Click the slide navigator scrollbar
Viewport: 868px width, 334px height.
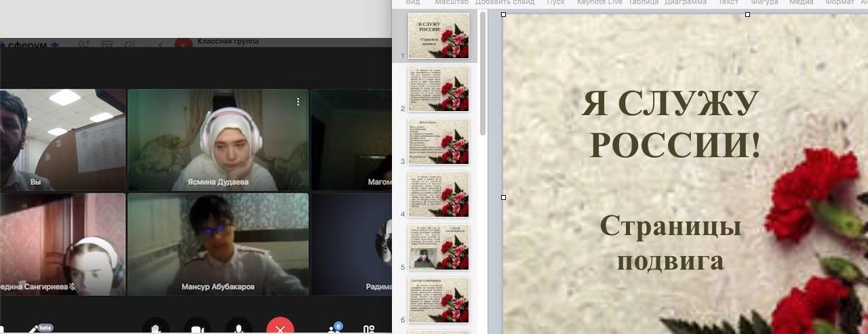tap(482, 75)
